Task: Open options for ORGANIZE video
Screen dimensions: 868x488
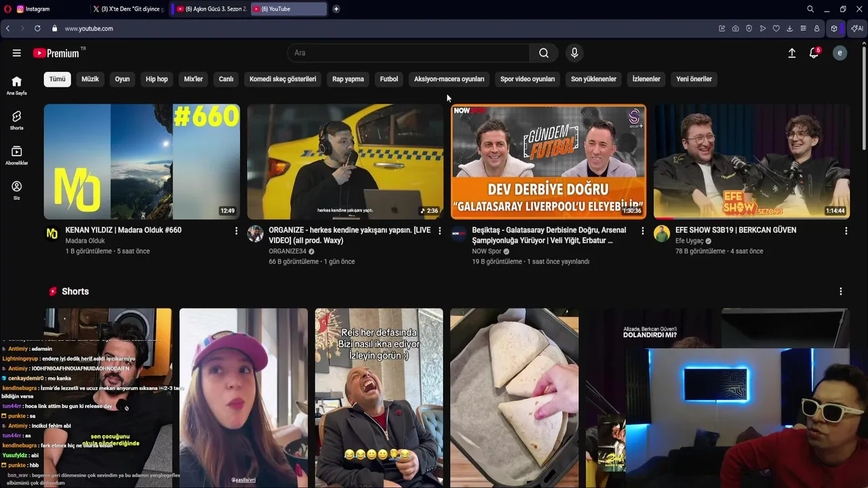Action: click(439, 231)
